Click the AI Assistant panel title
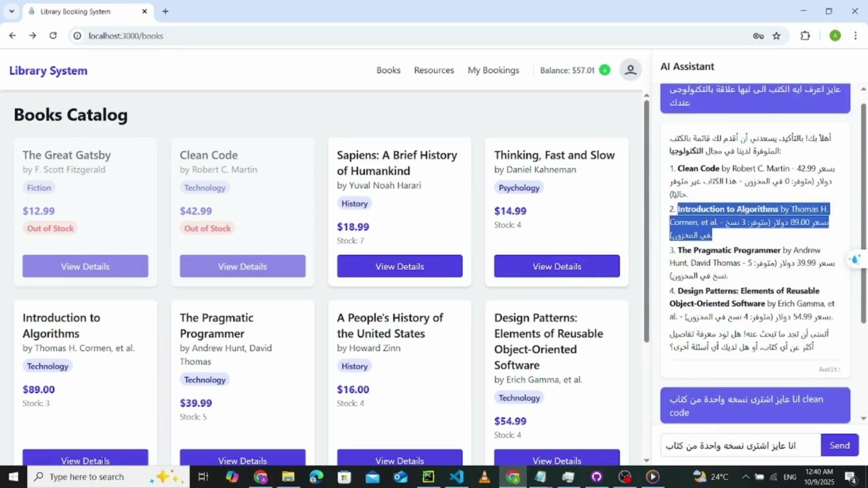The height and width of the screenshot is (488, 868). tap(687, 66)
